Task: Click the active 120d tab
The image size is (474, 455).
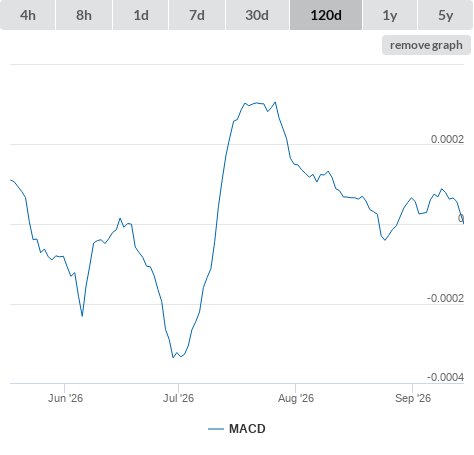Action: pyautogui.click(x=326, y=15)
